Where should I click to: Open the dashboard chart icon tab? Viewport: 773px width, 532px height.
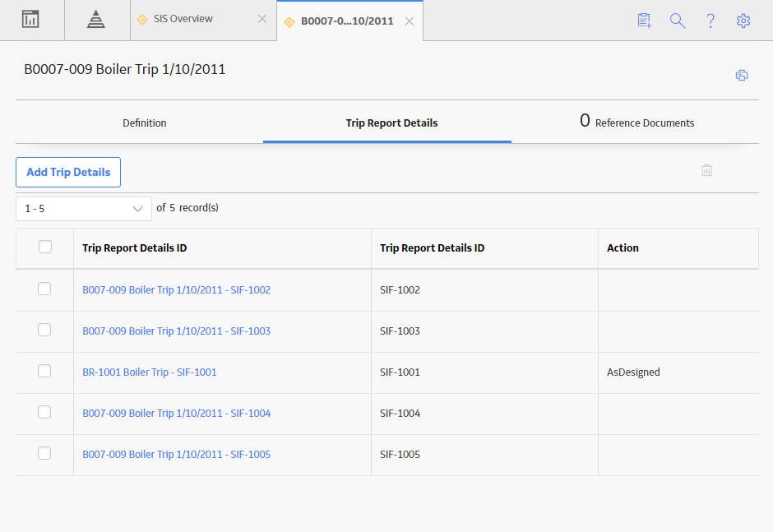(30, 19)
